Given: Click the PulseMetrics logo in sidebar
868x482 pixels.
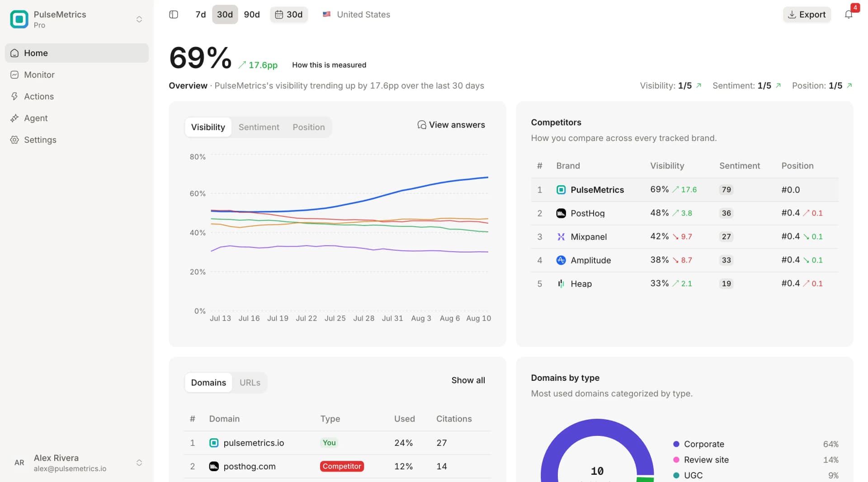Looking at the screenshot, I should [19, 19].
